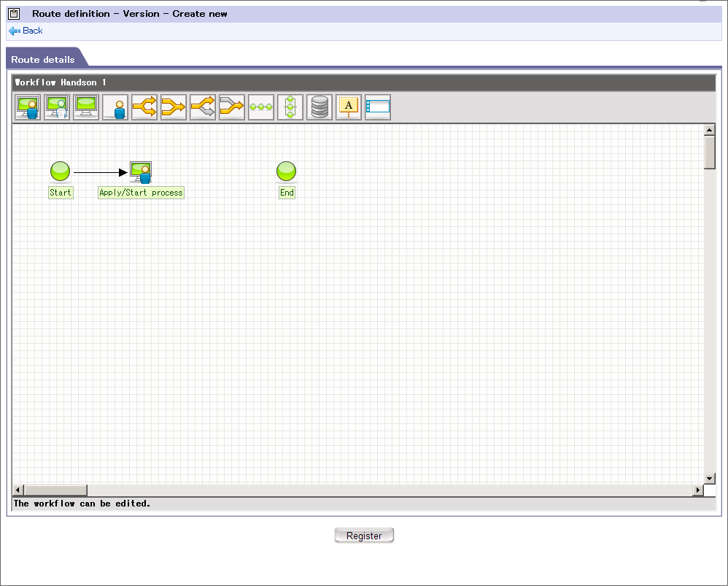Click the blue Back arrow icon
This screenshot has height=586, width=728.
coord(15,31)
